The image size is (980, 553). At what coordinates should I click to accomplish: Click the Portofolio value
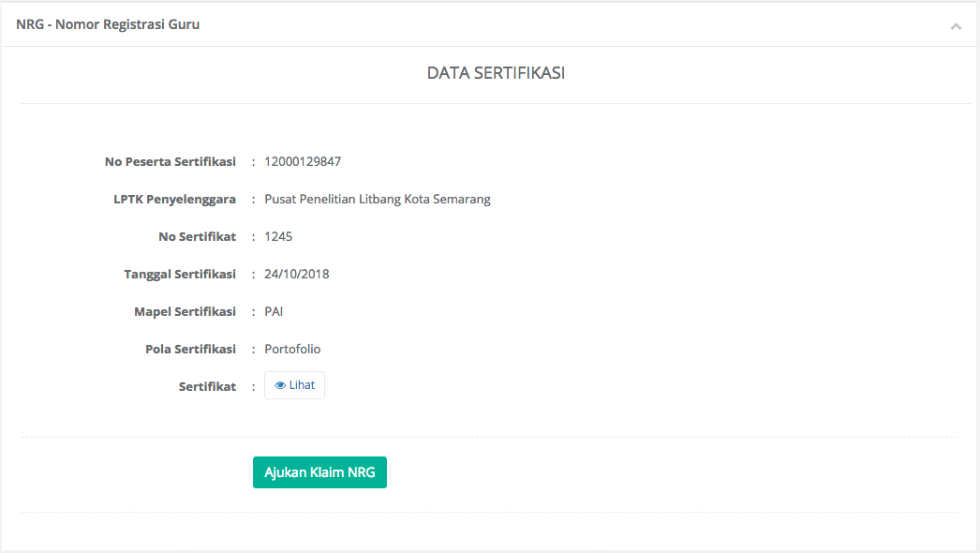[x=292, y=349]
